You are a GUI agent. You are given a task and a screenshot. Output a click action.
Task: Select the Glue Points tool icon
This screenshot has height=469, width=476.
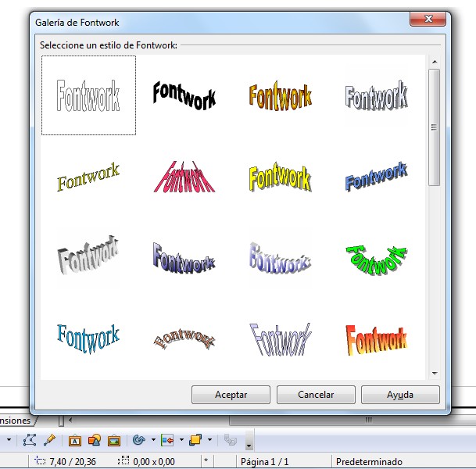click(49, 439)
